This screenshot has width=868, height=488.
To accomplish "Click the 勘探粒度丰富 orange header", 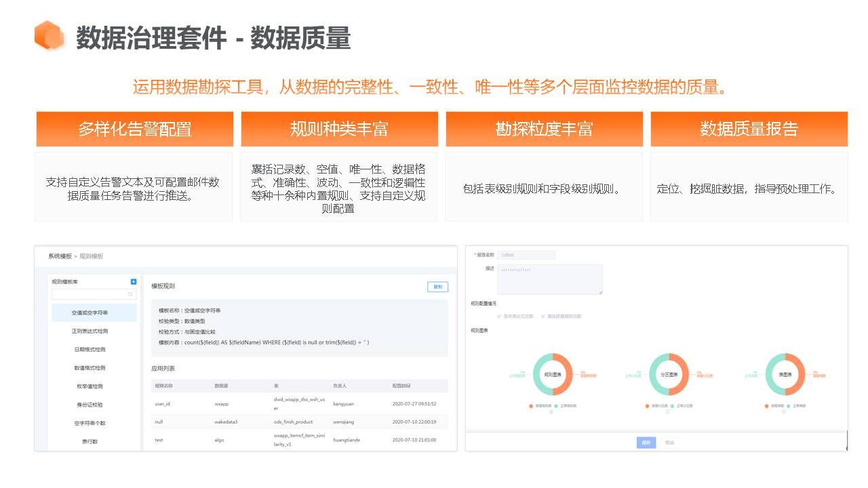I will tap(544, 129).
